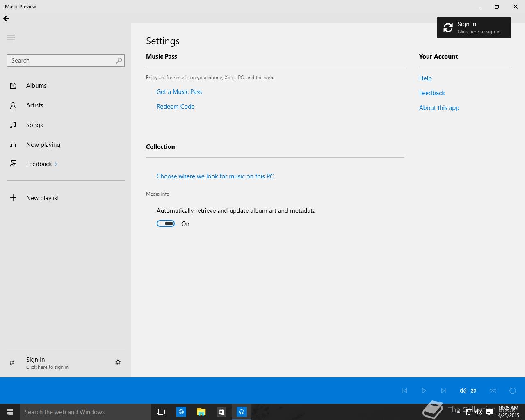Open the volume control showing 80
Image resolution: width=525 pixels, height=420 pixels.
pyautogui.click(x=468, y=391)
